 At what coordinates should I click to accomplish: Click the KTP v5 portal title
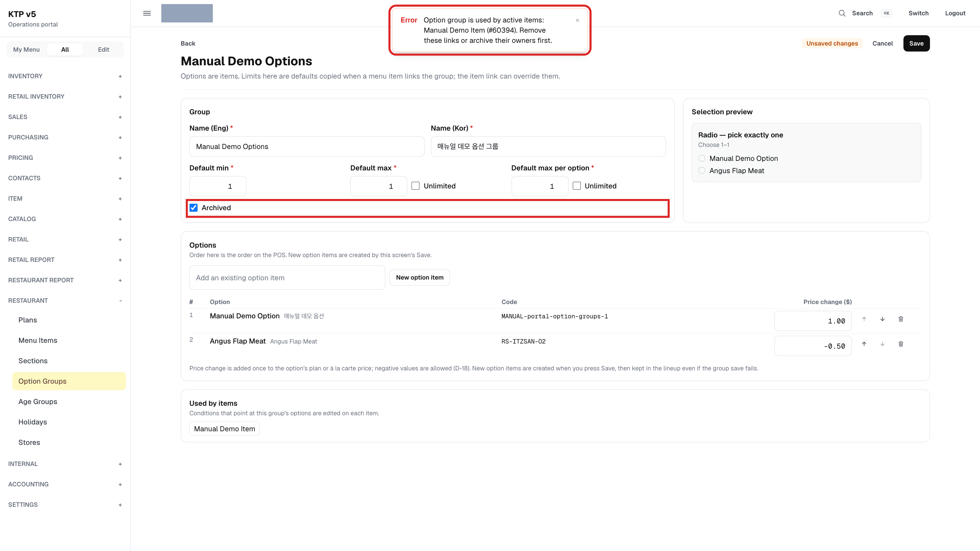pyautogui.click(x=22, y=14)
